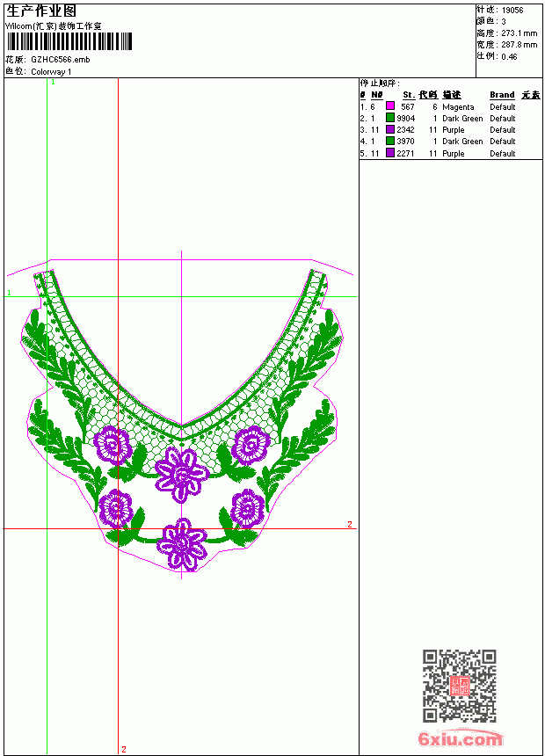Click the file name GZHC6566.emb
The width and height of the screenshot is (545, 756).
tap(61, 60)
